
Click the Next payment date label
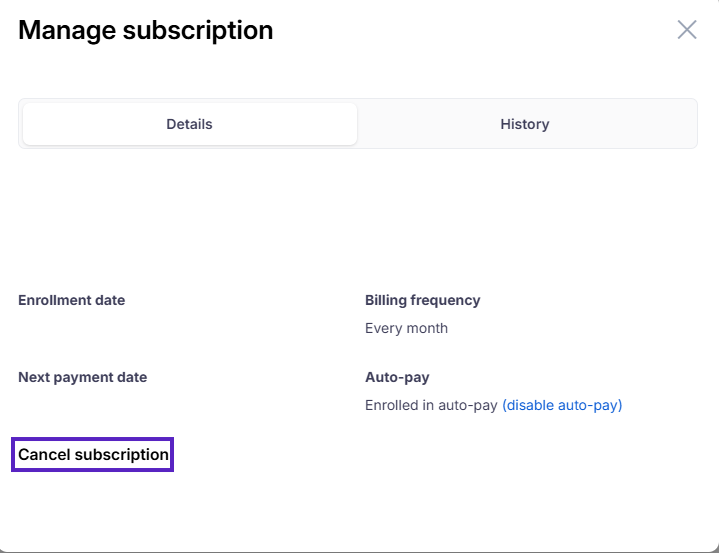pyautogui.click(x=83, y=377)
